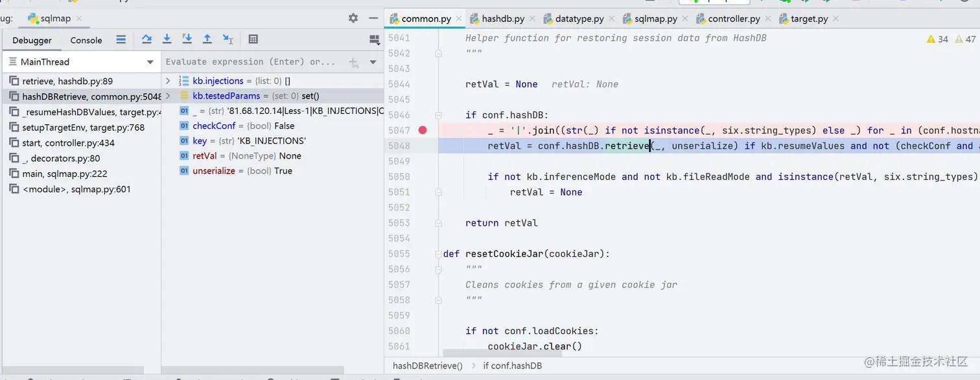Screen dimensions: 980x380
Task: Select the retVal = None variable
Action: [272, 156]
